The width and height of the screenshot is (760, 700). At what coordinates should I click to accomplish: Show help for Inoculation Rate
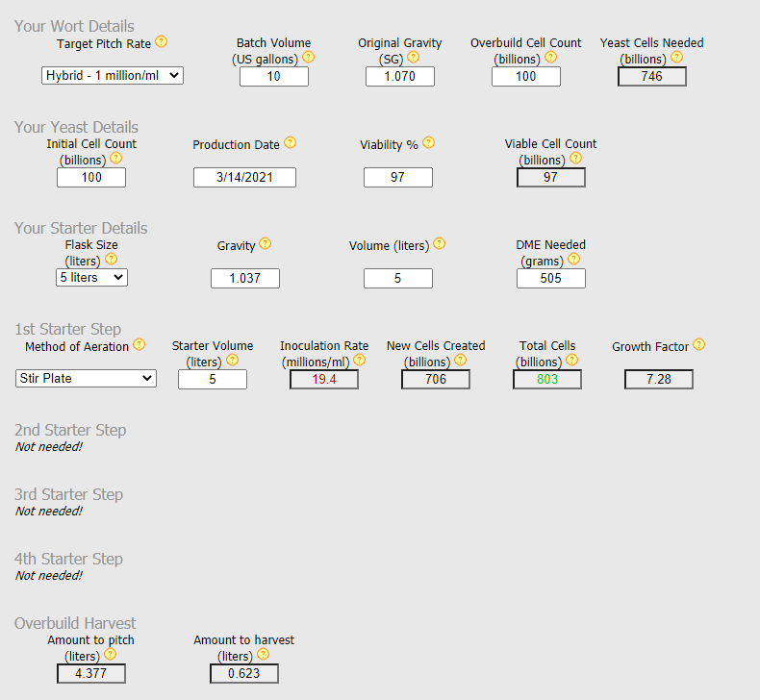coord(359,361)
